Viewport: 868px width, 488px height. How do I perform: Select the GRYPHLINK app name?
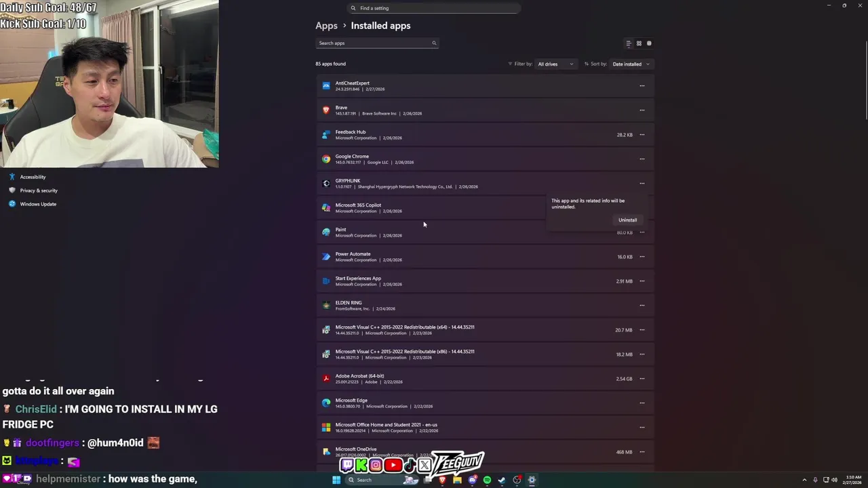pos(348,181)
